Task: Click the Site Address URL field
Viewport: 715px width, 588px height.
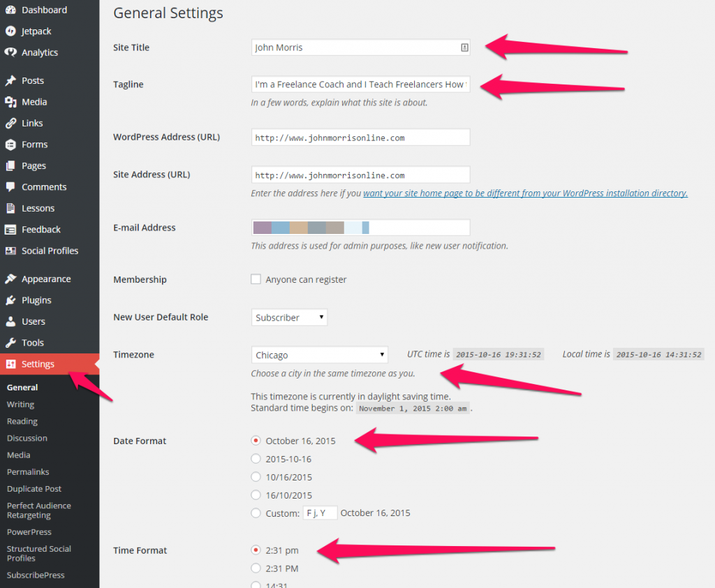Action: pyautogui.click(x=360, y=175)
